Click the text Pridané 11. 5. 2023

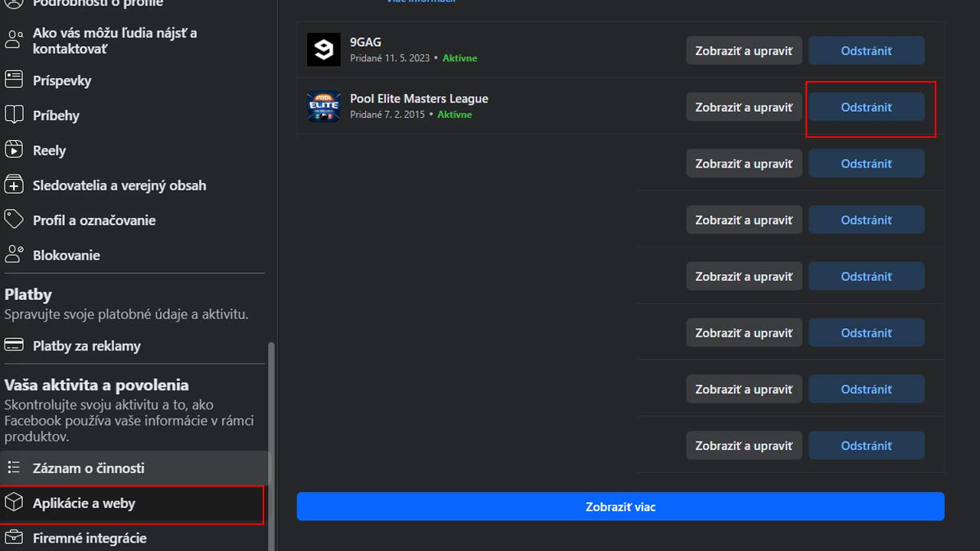[x=390, y=58]
